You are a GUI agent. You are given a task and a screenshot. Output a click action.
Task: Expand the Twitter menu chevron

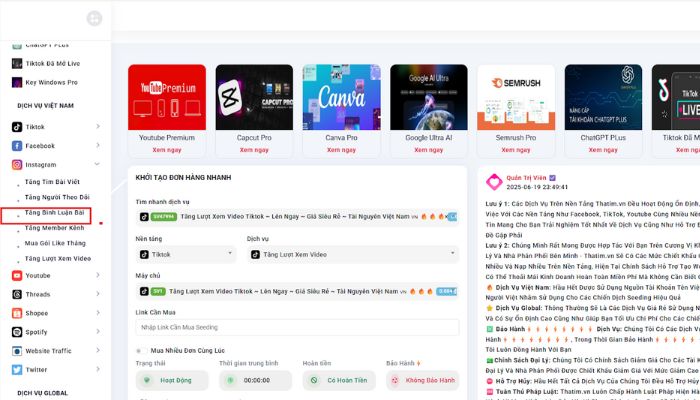(98, 369)
